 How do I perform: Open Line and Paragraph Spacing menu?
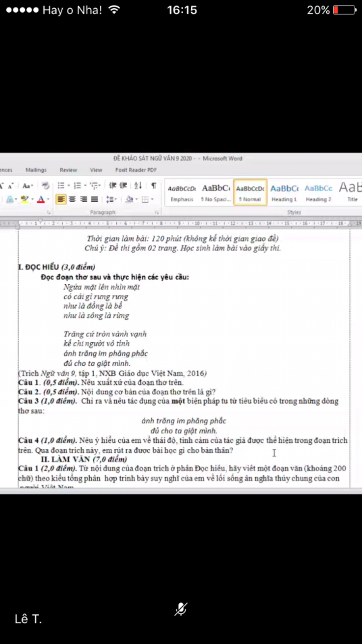(x=111, y=199)
